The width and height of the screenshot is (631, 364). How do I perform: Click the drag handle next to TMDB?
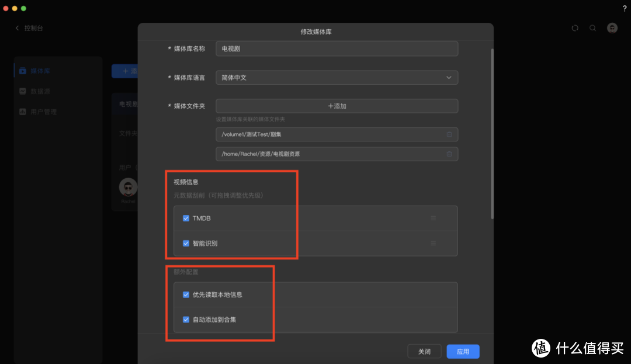click(x=434, y=218)
